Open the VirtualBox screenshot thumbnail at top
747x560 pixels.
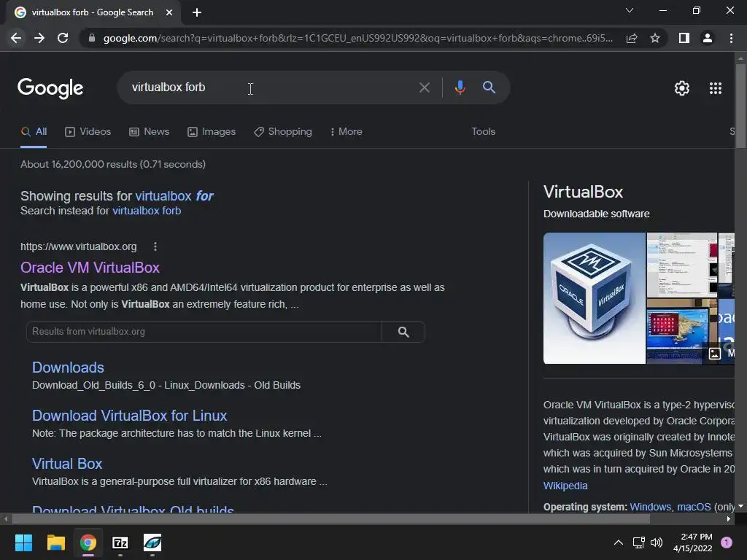point(682,265)
